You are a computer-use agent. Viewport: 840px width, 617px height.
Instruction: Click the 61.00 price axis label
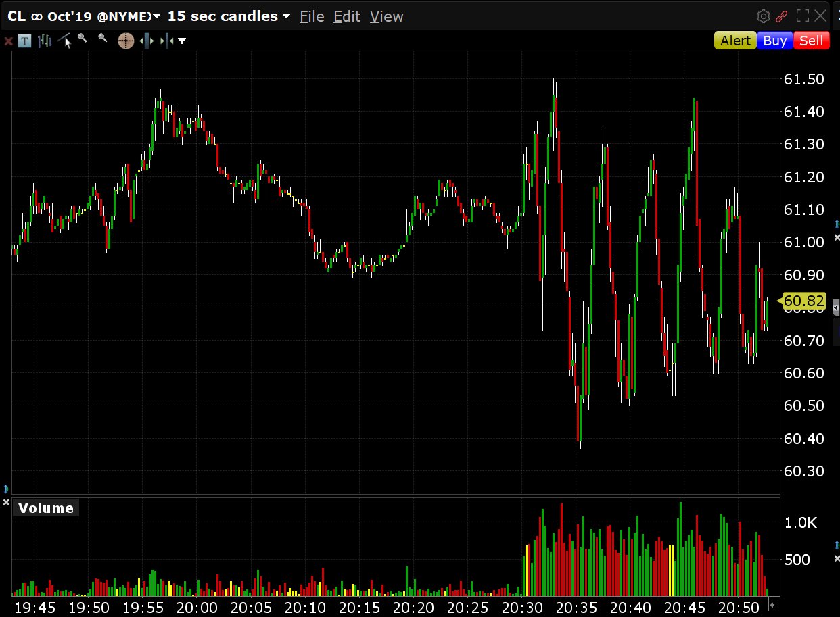click(803, 242)
